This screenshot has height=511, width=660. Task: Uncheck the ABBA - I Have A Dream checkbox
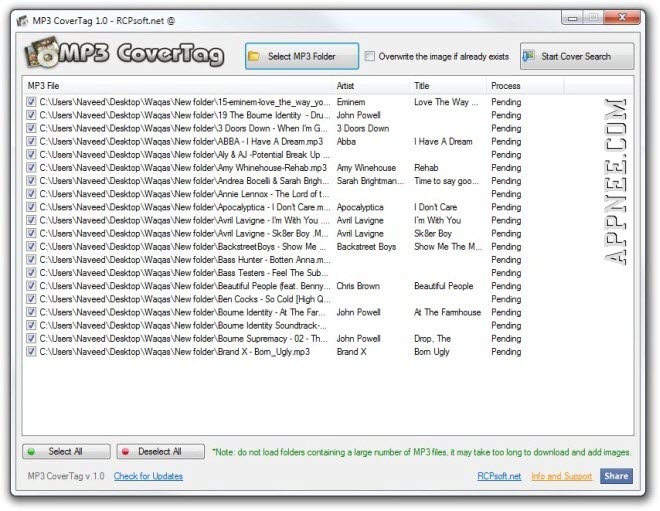tap(31, 141)
